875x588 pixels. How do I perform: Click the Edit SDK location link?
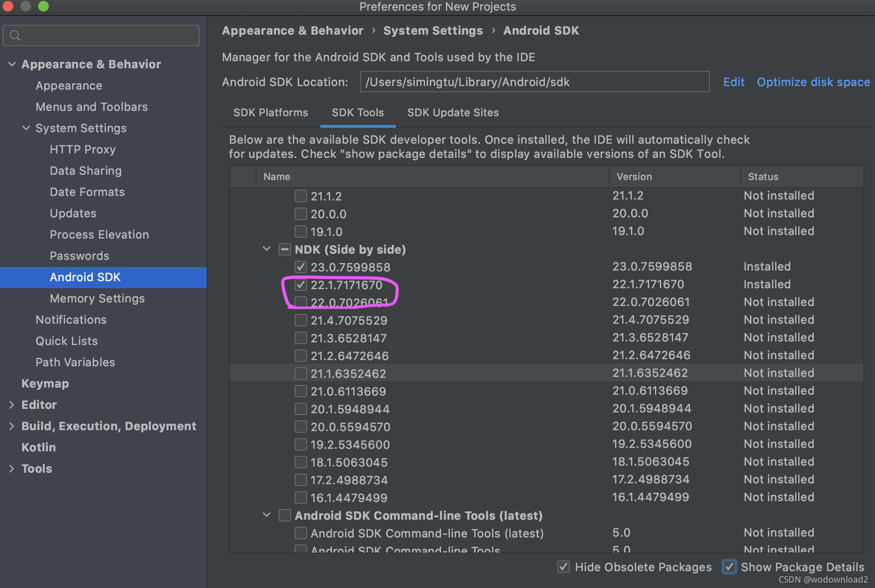[734, 82]
